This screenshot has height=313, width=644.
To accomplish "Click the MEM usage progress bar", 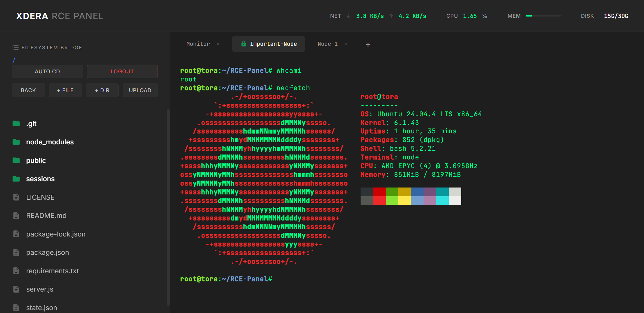I will point(543,16).
